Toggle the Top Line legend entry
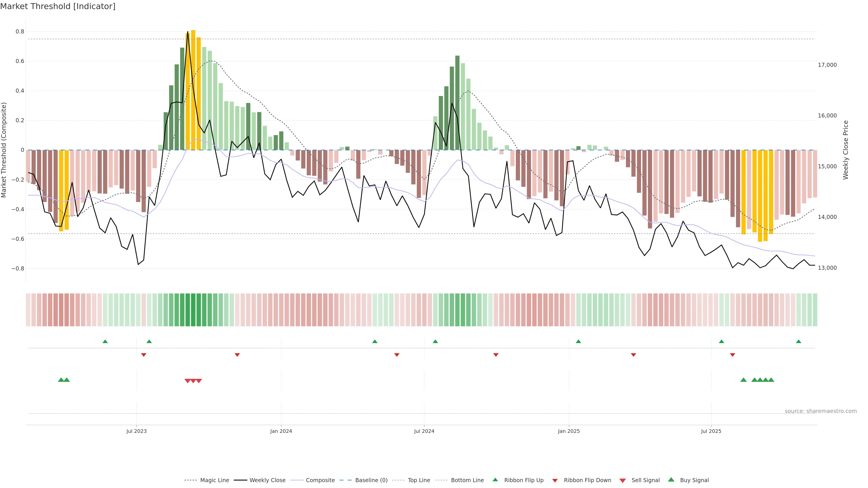 click(x=419, y=480)
